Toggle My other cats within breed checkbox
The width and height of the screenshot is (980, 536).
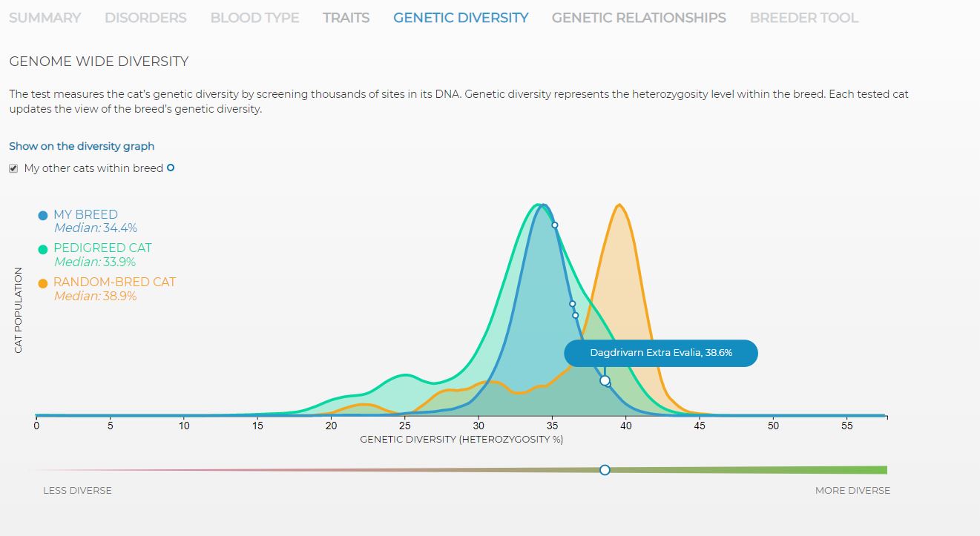13,168
